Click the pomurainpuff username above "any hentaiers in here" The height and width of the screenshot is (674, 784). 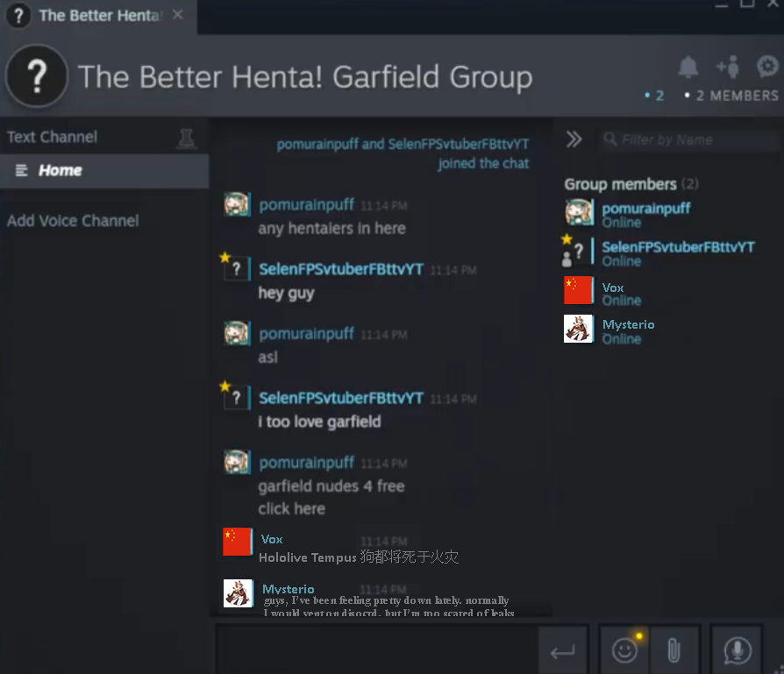point(307,205)
